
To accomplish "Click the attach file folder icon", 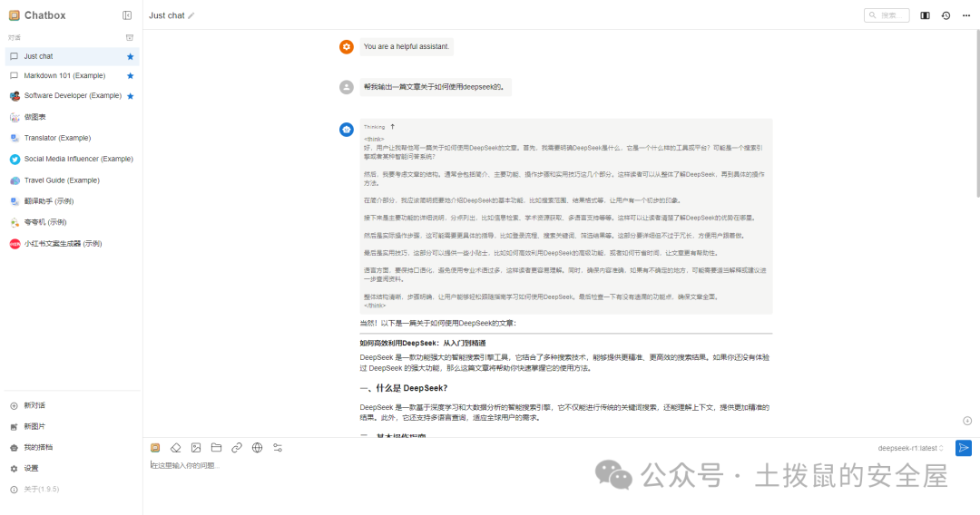I will tap(216, 448).
